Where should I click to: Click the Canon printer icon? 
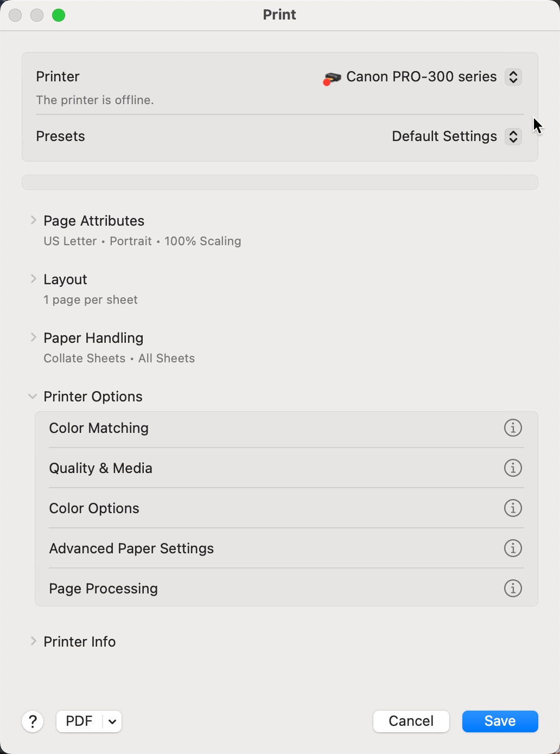click(332, 78)
